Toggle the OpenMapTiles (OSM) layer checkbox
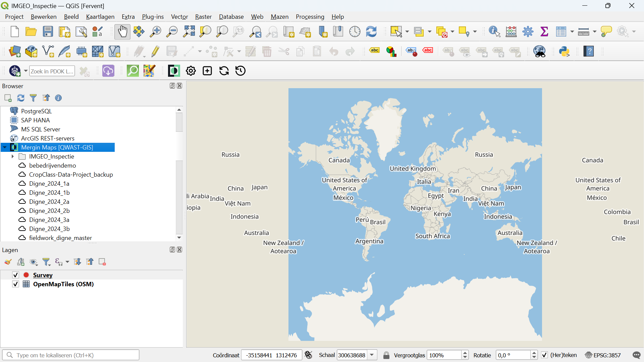Viewport: 644px width, 362px height. click(15, 284)
